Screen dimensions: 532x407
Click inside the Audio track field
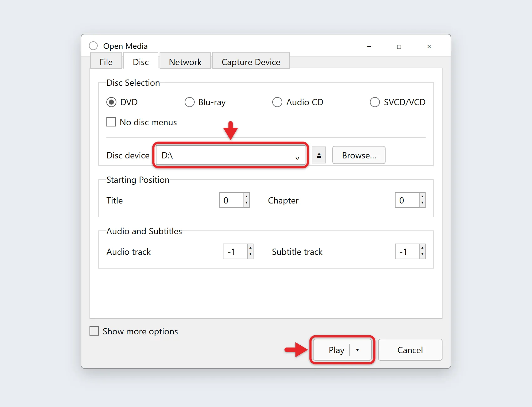[235, 251]
